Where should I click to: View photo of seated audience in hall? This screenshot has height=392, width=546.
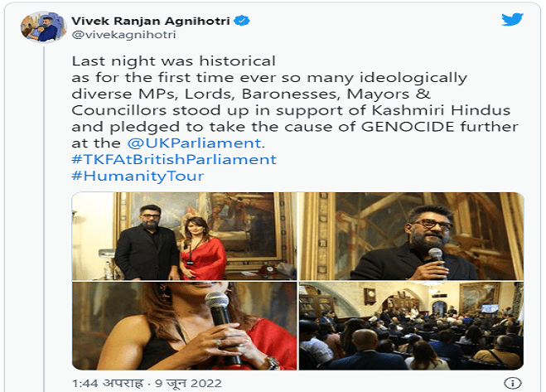(x=411, y=327)
